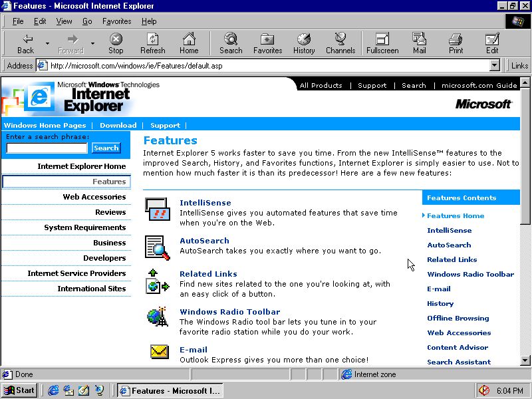Click the E-mail envelope icon
532x399 pixels.
(159, 352)
